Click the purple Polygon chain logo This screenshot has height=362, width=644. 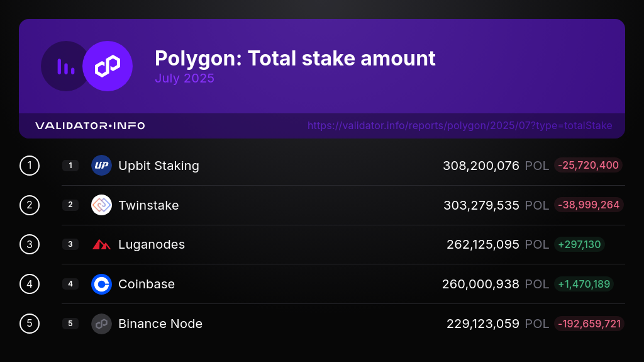click(108, 66)
